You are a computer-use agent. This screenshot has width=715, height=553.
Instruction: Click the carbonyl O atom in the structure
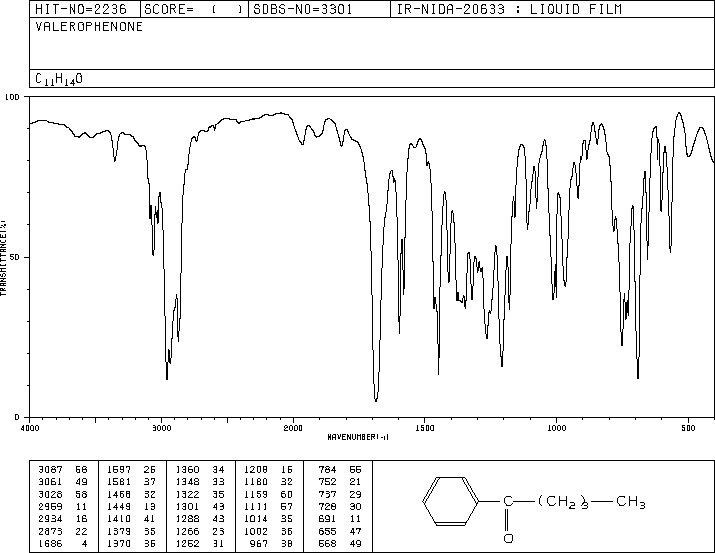tap(508, 538)
